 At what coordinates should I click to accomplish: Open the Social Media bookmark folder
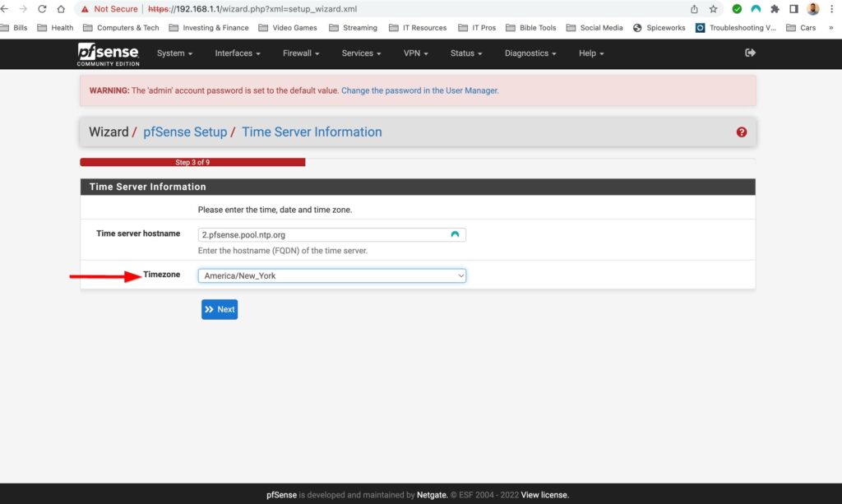click(x=594, y=28)
